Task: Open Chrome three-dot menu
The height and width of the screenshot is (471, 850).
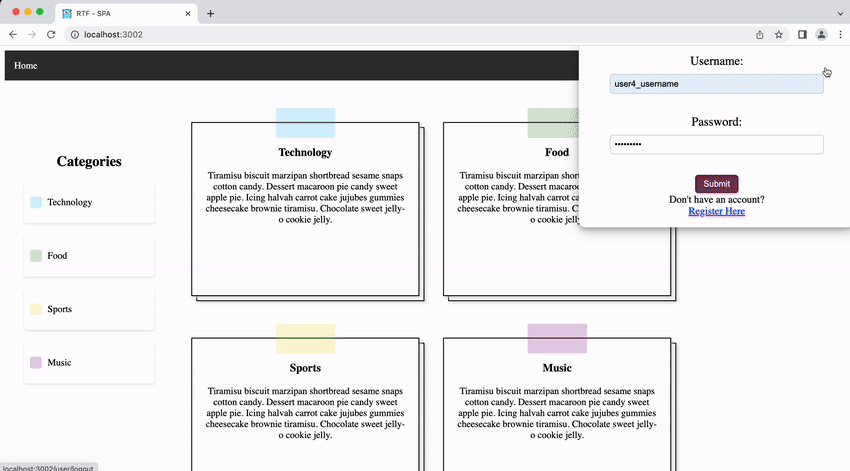Action: pyautogui.click(x=840, y=35)
